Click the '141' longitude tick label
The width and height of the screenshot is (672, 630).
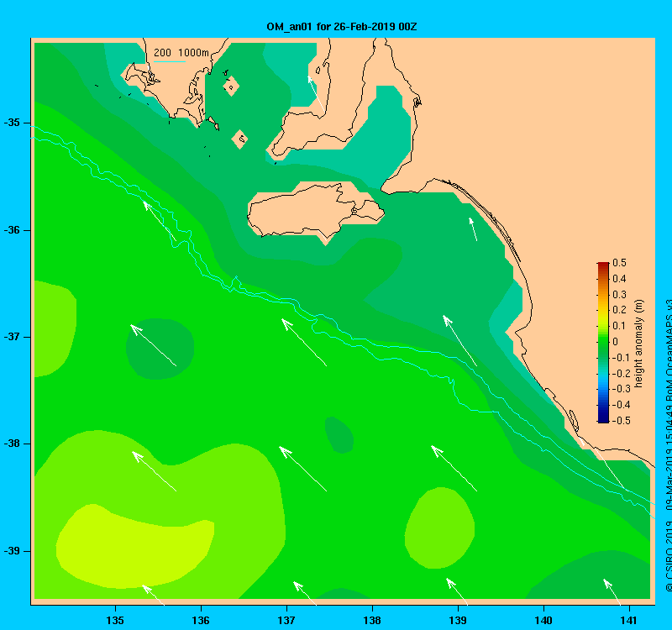click(628, 620)
